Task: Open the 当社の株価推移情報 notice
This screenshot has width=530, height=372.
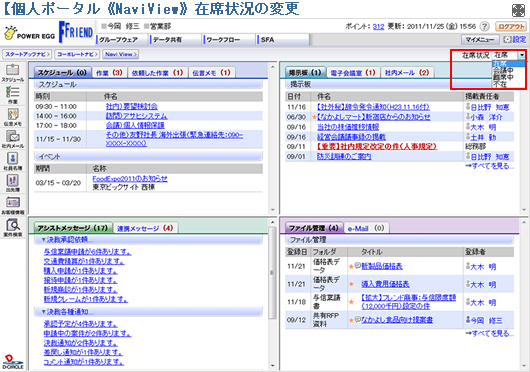Action: (x=348, y=127)
